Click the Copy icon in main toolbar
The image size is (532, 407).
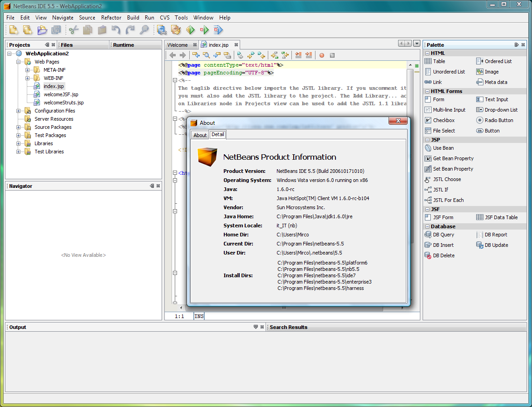click(x=88, y=30)
